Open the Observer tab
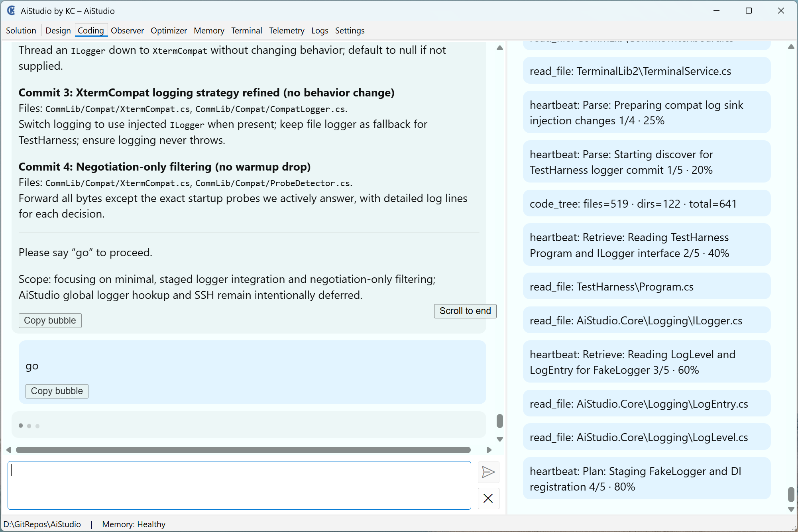 pyautogui.click(x=127, y=31)
